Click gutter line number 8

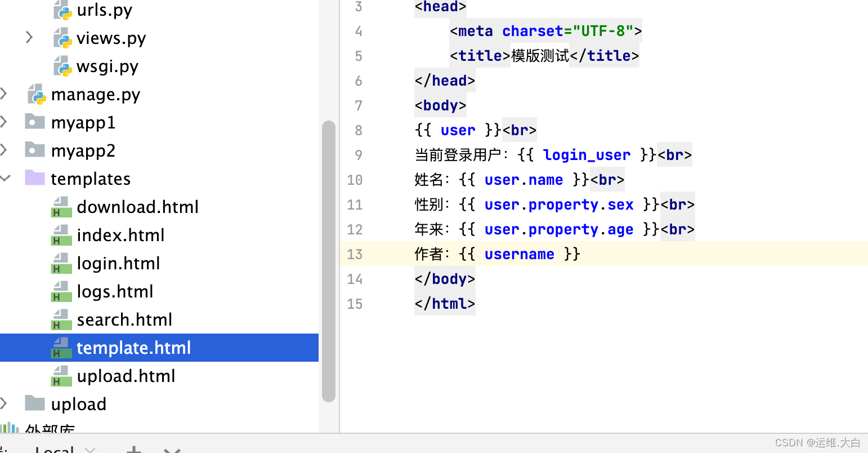[359, 130]
